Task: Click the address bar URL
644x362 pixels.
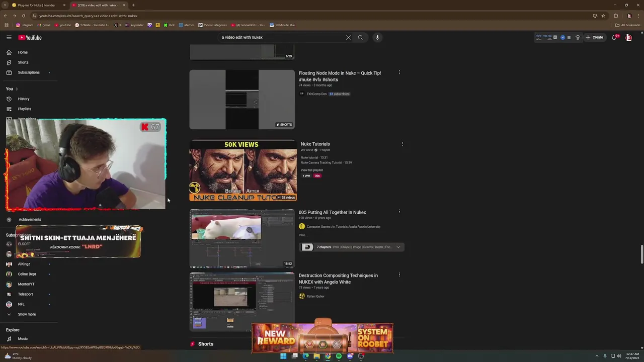Action: pos(89,16)
